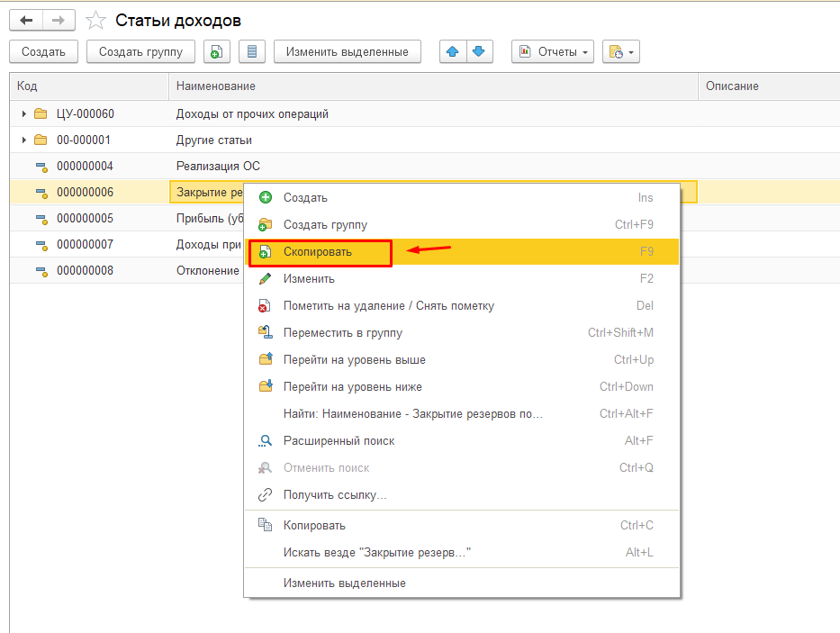Click delete-mark icon beside Пометить на удаление
The width and height of the screenshot is (840, 633).
coord(264,305)
